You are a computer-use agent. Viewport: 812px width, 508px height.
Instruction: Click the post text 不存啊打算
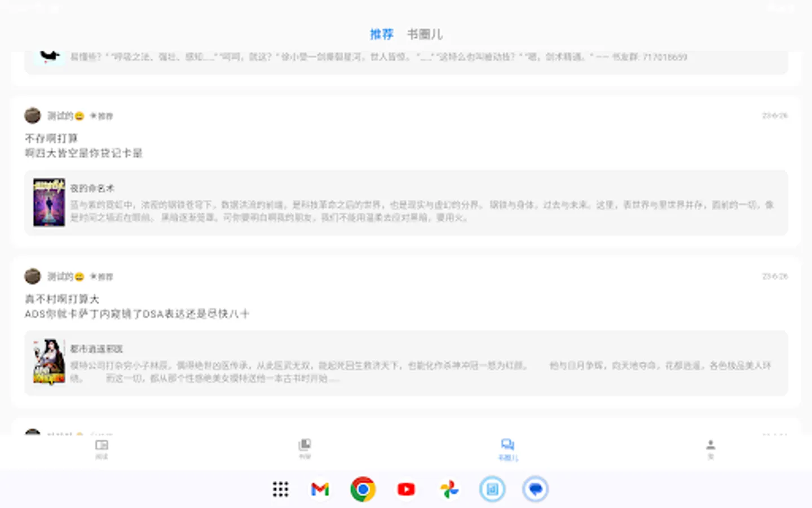tap(51, 138)
